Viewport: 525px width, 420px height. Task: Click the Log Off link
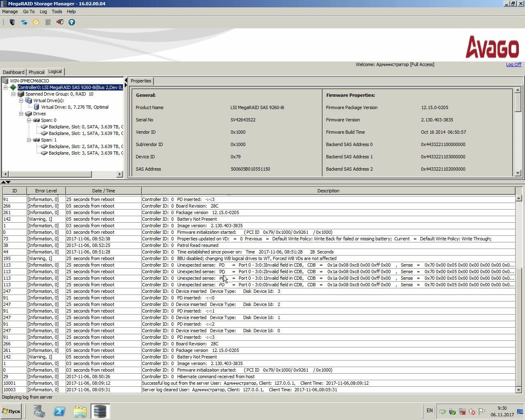point(514,64)
